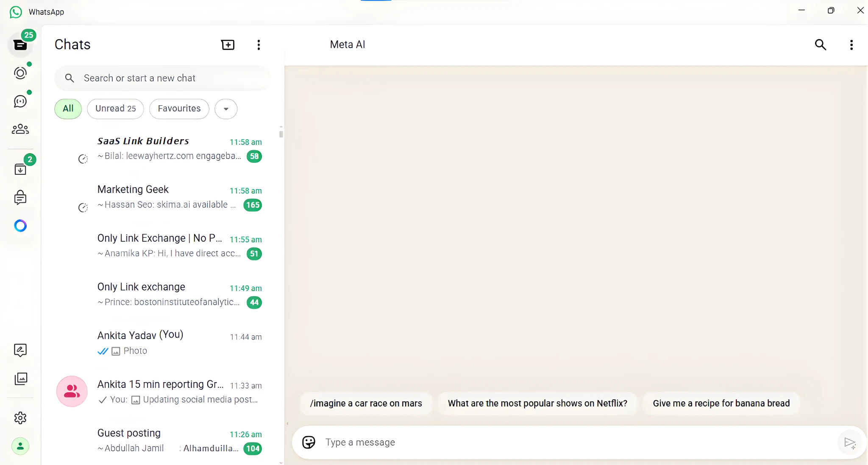Open the SaaS Link Builders group chat
This screenshot has height=465, width=868.
pyautogui.click(x=170, y=148)
